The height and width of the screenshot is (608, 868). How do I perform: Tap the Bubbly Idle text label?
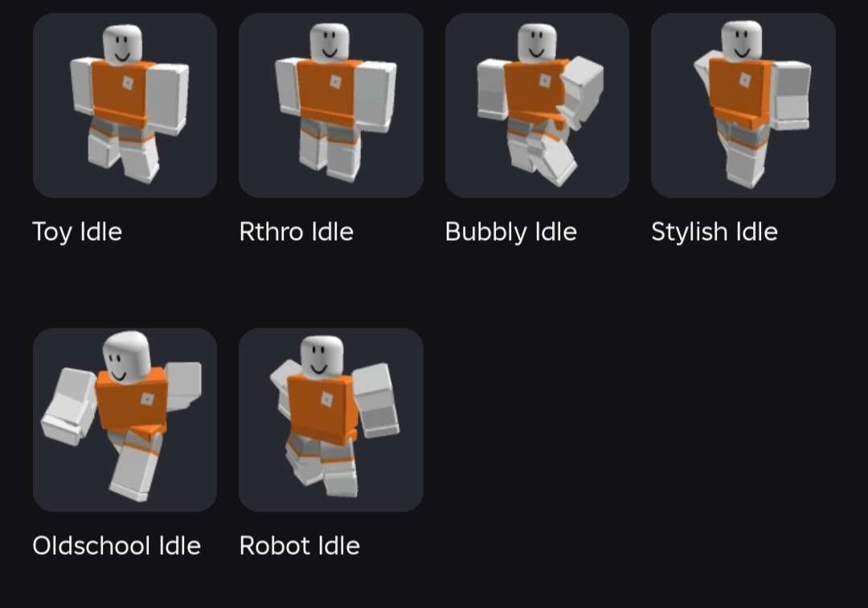(511, 232)
